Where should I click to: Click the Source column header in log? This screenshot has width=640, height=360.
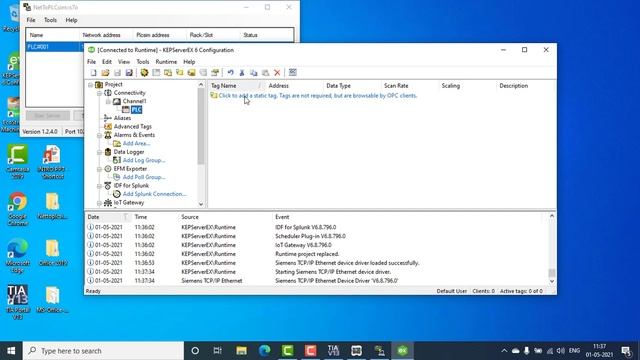pyautogui.click(x=190, y=217)
